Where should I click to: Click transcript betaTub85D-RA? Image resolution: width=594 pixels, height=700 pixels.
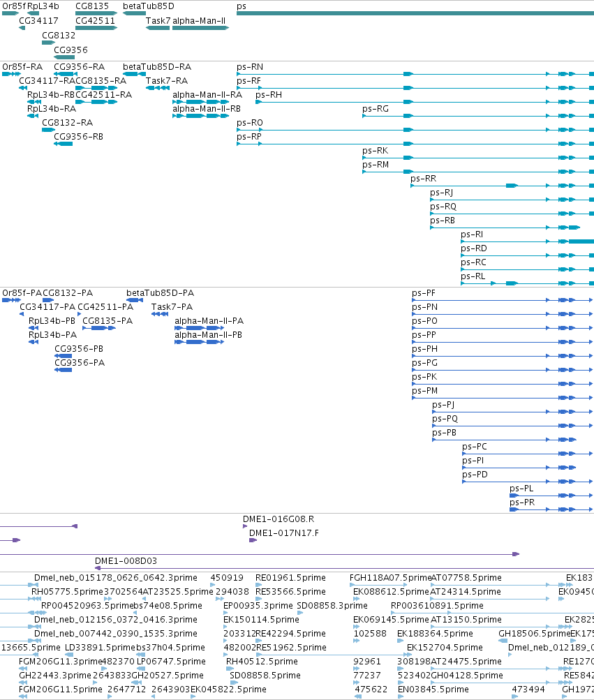coord(157,67)
